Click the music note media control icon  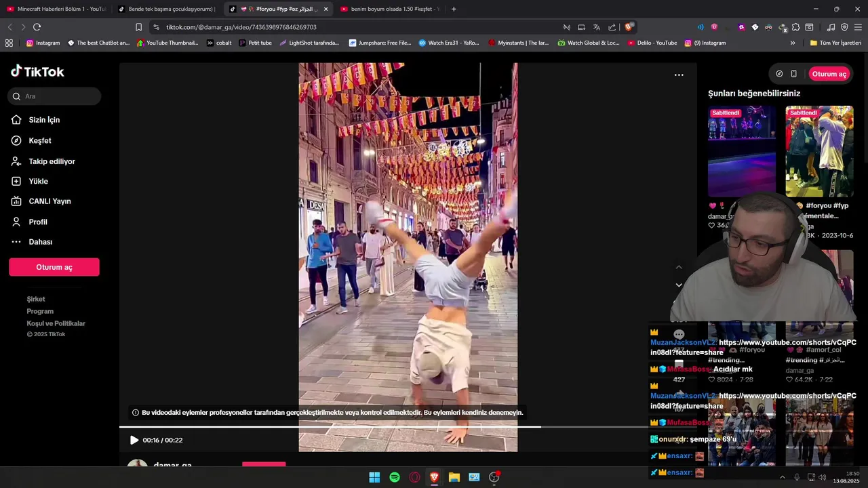click(x=831, y=27)
